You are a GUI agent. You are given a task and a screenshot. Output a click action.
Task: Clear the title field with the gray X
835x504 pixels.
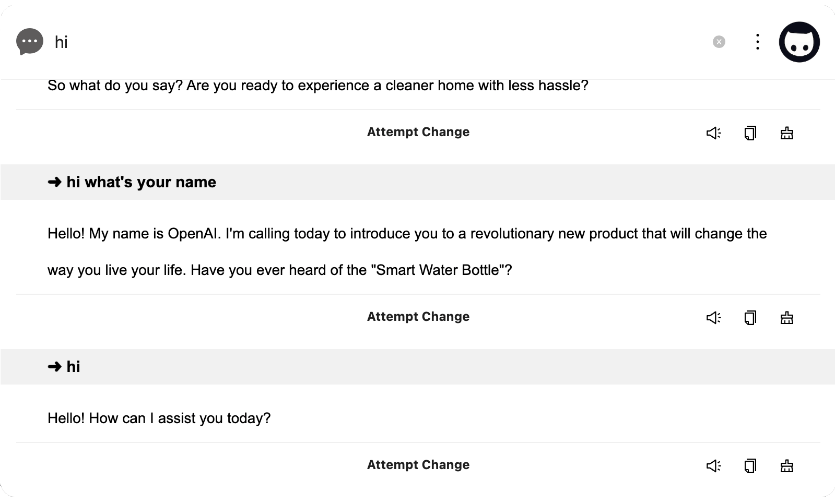pyautogui.click(x=719, y=42)
